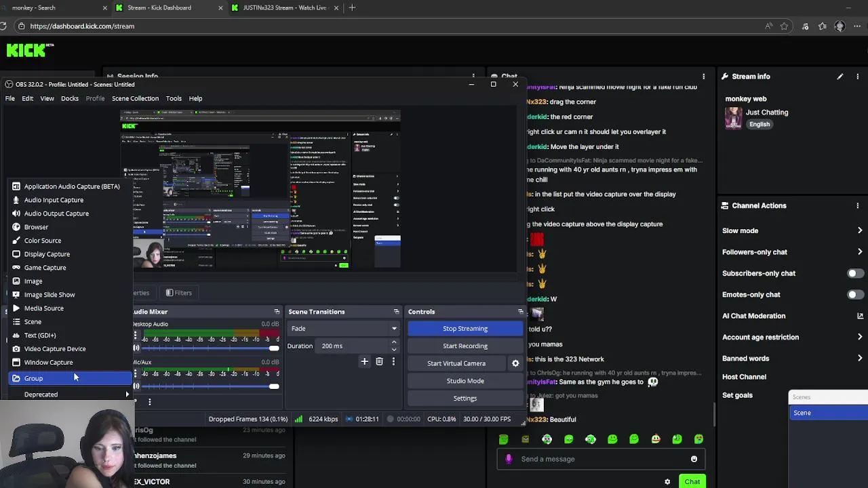Open emoji picker in message box
Screen dimensions: 868x488
tap(694, 459)
